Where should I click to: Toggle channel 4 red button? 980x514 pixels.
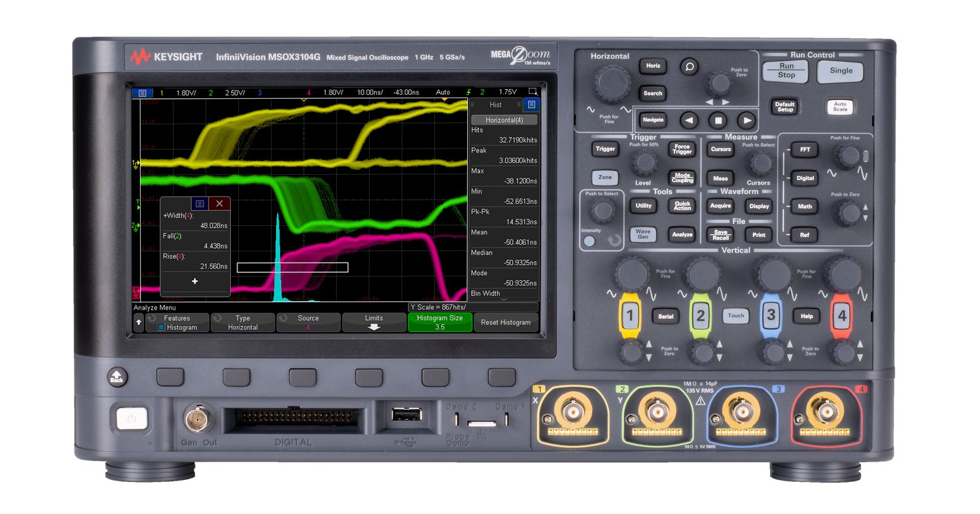(841, 317)
